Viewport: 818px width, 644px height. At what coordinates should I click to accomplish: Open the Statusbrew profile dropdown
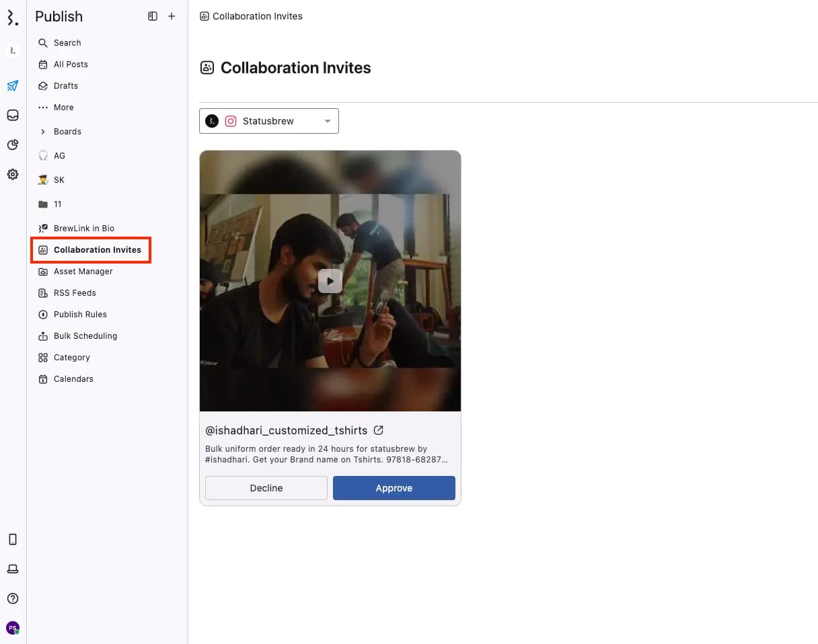click(x=269, y=121)
